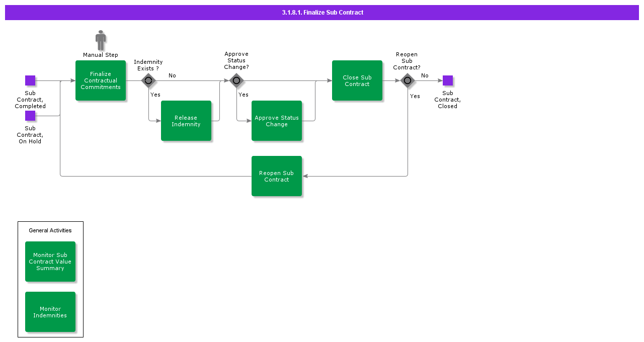This screenshot has height=342, width=644.
Task: Click the General Activities group heading
Action: (50, 230)
